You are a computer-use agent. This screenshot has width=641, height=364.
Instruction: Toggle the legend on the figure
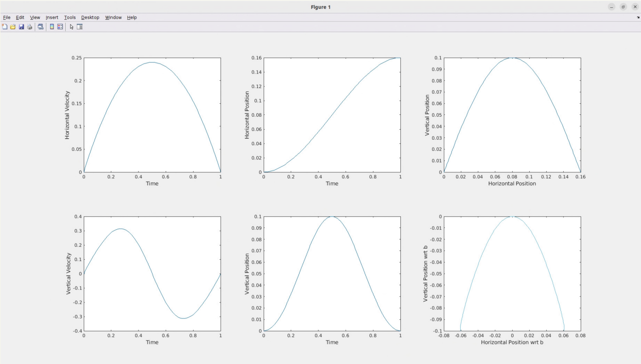(x=59, y=27)
